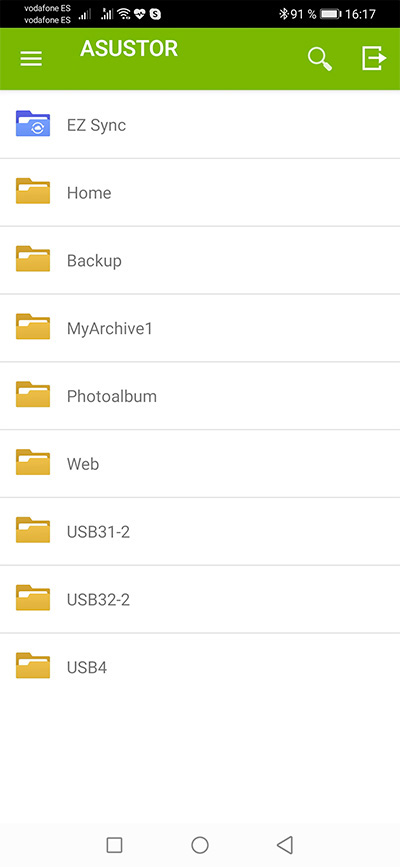Tap the Backup folder icon
Screen dimensions: 400x867
pyautogui.click(x=33, y=259)
